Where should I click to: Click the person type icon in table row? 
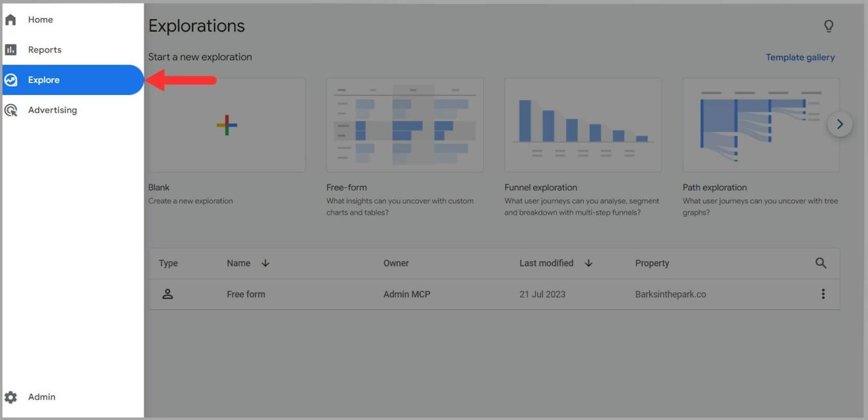pos(168,294)
